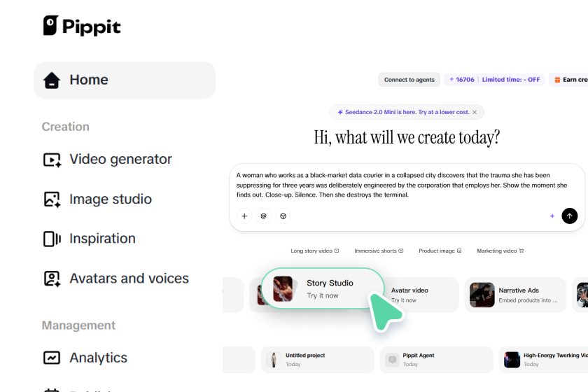
Task: Select the Marketing video chip
Action: point(500,251)
